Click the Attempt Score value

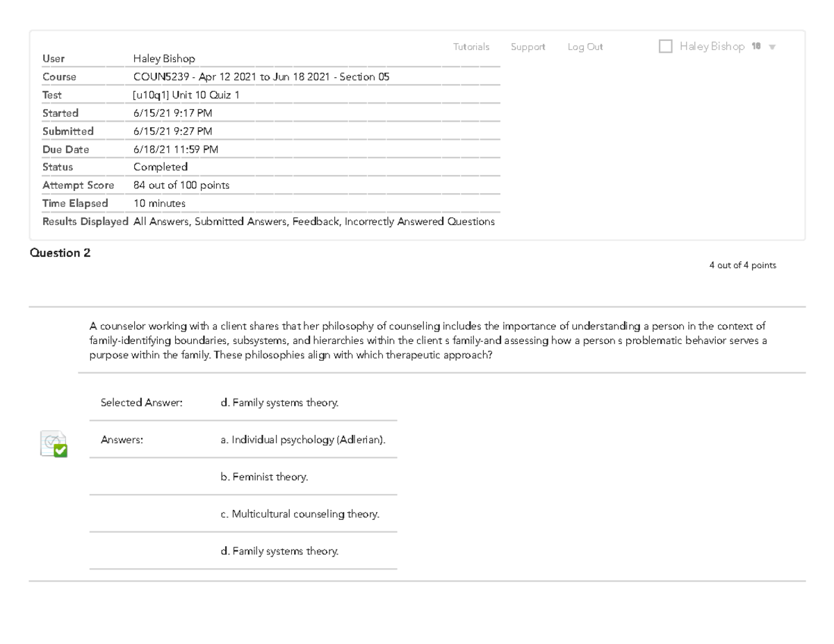[x=181, y=185]
